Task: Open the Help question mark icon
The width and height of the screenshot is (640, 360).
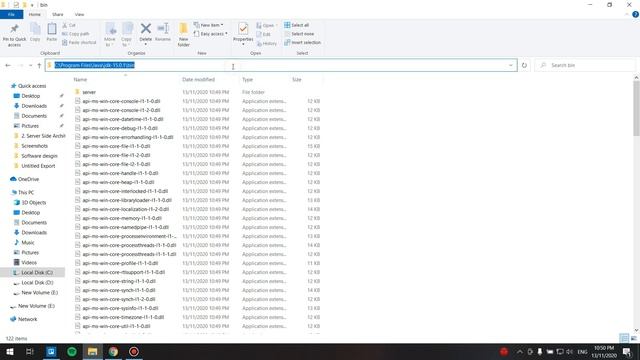Action: [635, 14]
